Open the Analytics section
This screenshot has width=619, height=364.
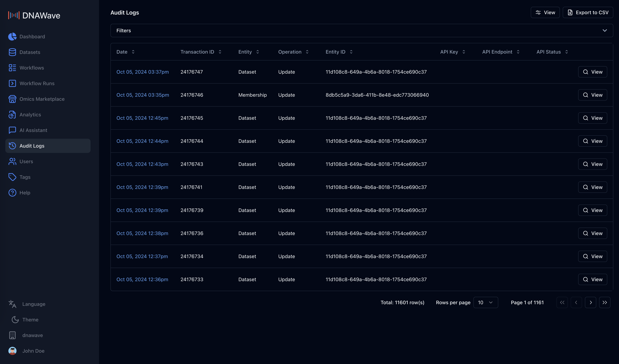[x=30, y=114]
